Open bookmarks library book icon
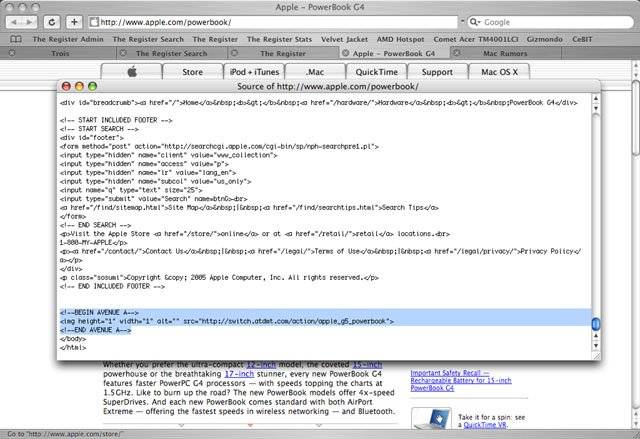Image resolution: width=640 pixels, height=439 pixels. 16,39
